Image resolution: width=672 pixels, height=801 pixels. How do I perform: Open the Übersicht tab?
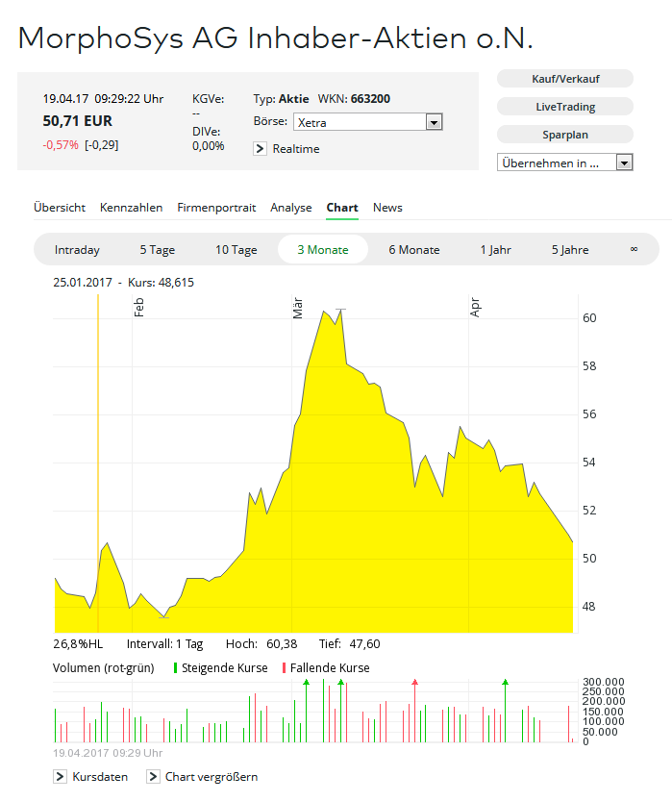(x=60, y=208)
